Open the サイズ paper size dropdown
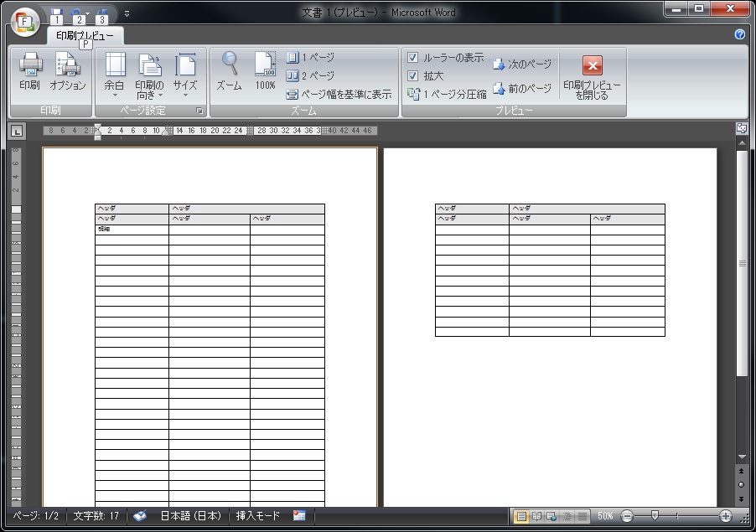This screenshot has height=532, width=756. [x=185, y=77]
